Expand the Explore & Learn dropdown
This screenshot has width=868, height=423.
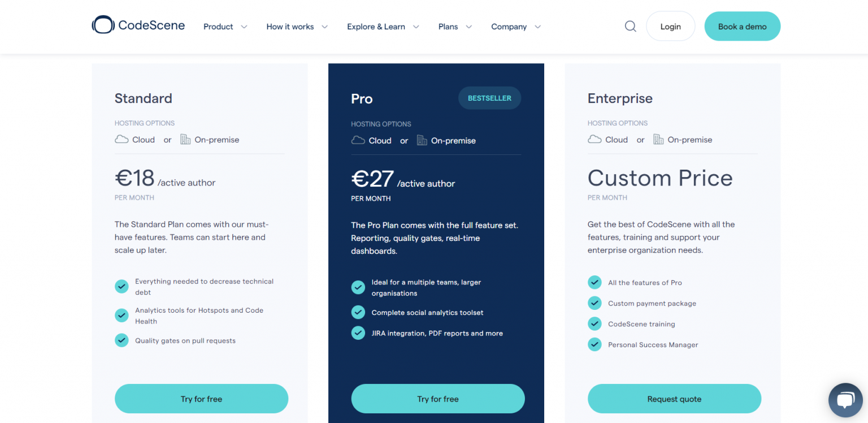383,27
